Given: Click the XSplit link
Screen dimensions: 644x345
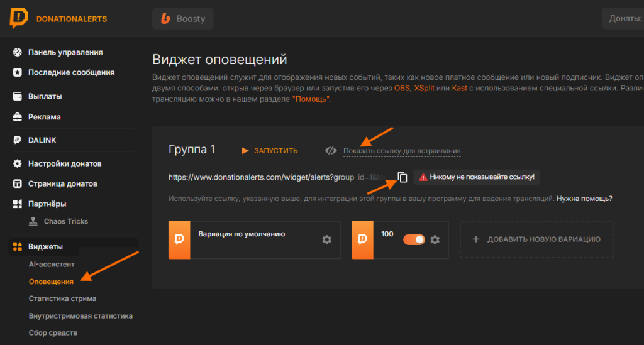Looking at the screenshot, I should point(424,88).
